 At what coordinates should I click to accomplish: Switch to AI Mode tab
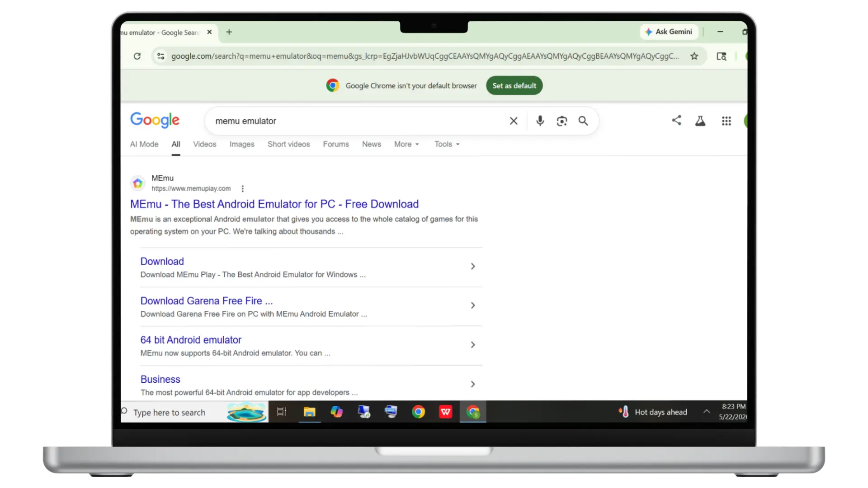tap(144, 144)
